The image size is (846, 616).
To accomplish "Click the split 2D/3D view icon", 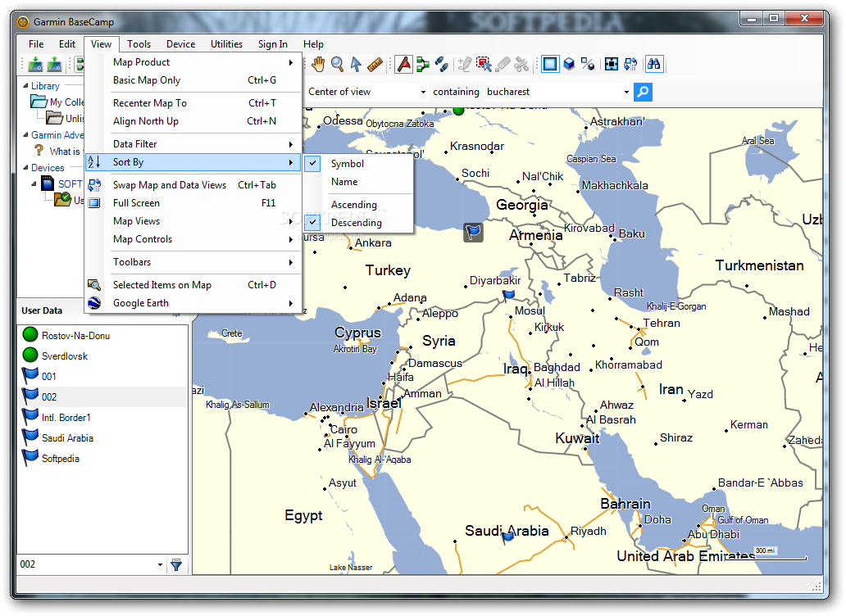I will click(588, 64).
